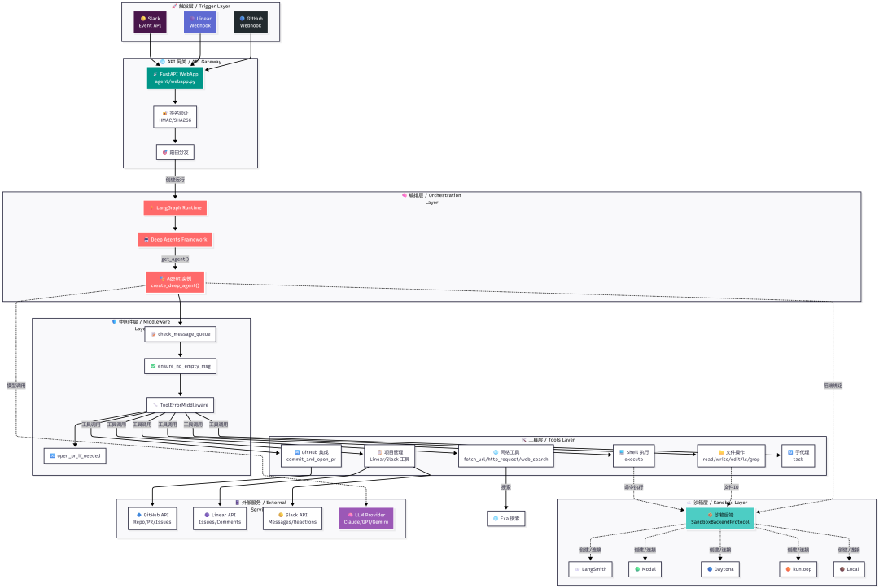This screenshot has height=588, width=879.
Task: Click the yellow dot icon in Slack Event API node
Action: pos(143,19)
